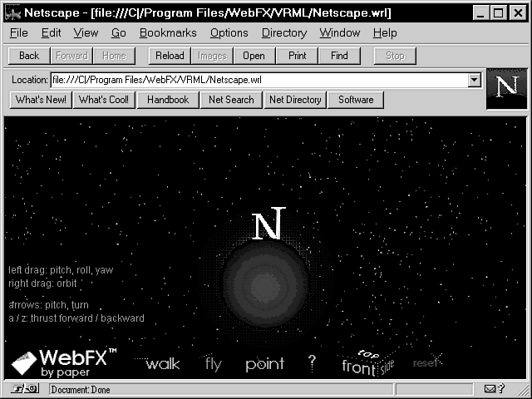Click the 'Document: Done' status text
The width and height of the screenshot is (532, 399).
click(81, 390)
